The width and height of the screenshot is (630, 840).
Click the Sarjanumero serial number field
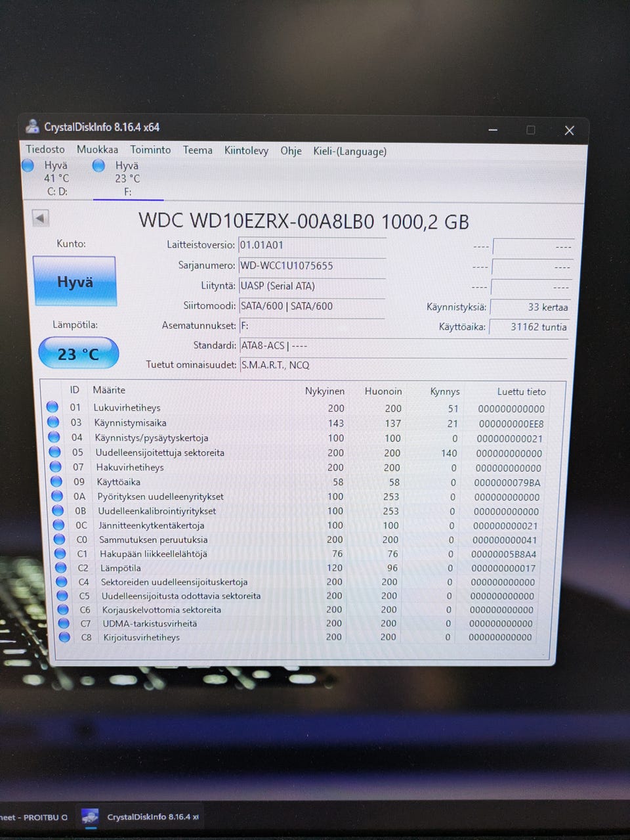312,266
